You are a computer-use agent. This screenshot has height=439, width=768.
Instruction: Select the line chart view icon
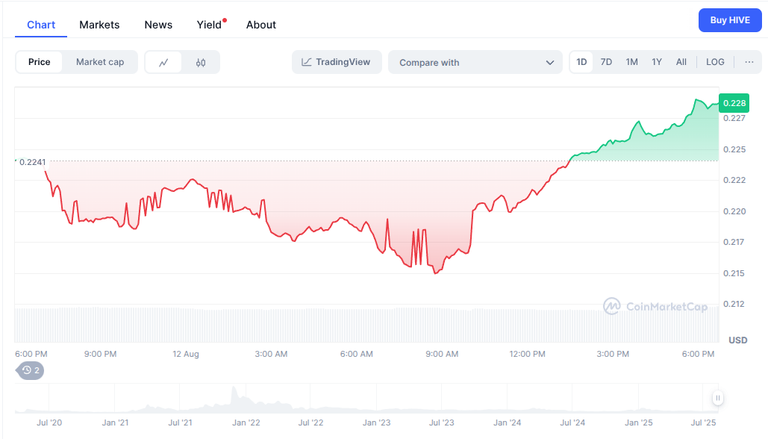coord(164,62)
